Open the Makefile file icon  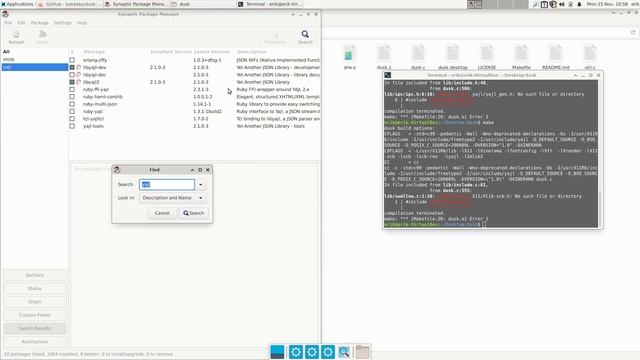pyautogui.click(x=521, y=54)
